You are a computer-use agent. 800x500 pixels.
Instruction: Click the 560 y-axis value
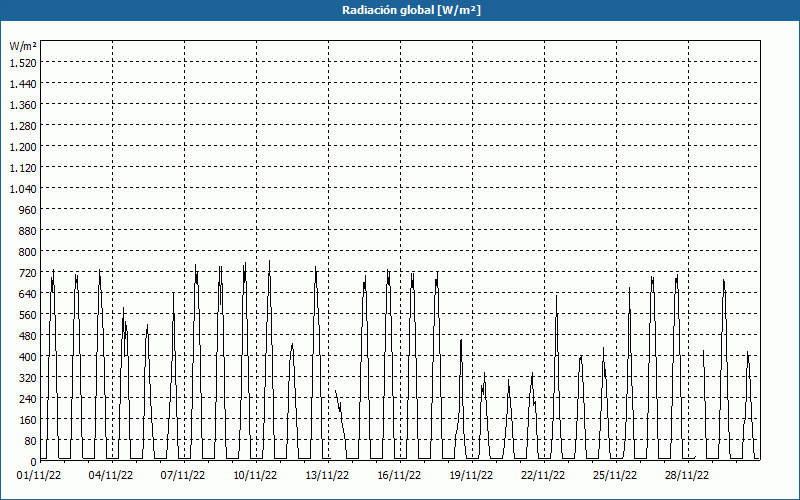click(28, 315)
